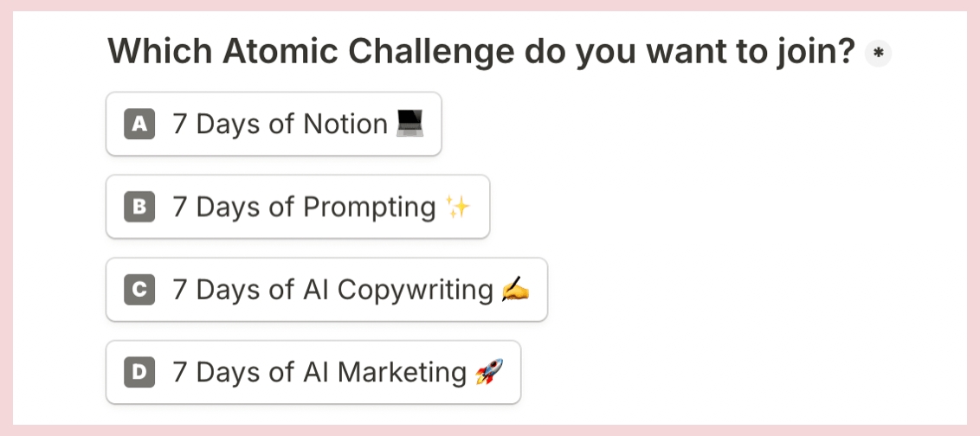Click the pink border around the form

pyautogui.click(x=490, y=5)
